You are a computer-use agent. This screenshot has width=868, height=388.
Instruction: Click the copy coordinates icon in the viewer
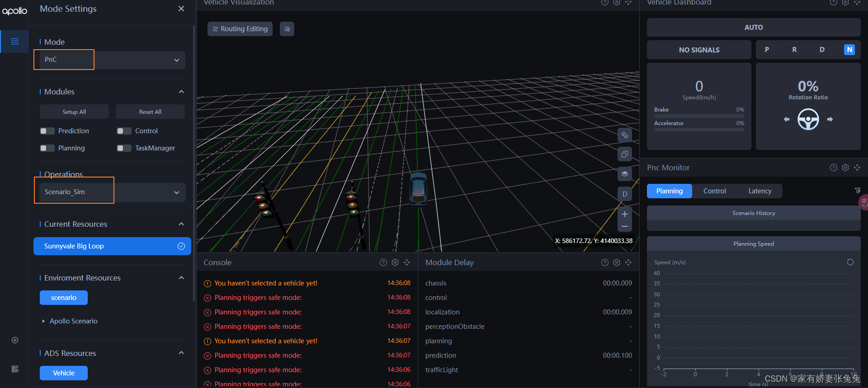pyautogui.click(x=624, y=154)
